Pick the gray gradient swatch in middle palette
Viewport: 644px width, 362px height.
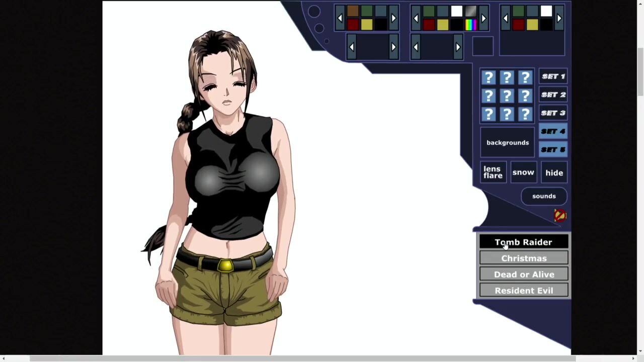(471, 11)
